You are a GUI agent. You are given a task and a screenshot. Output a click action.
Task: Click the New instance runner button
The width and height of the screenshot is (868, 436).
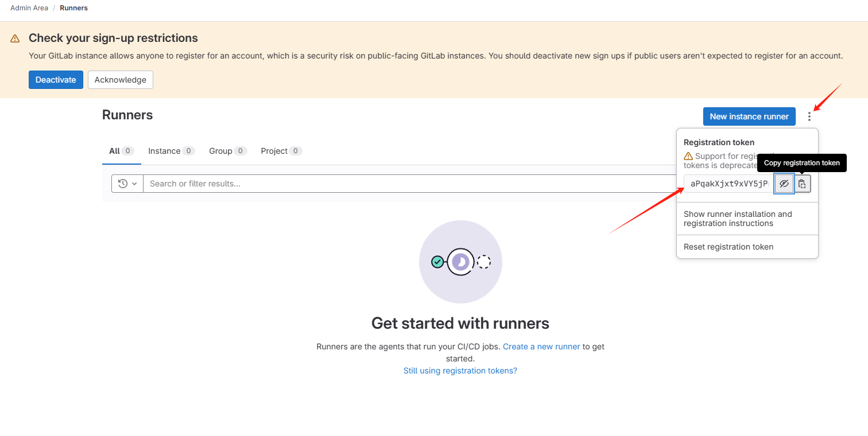pos(749,116)
